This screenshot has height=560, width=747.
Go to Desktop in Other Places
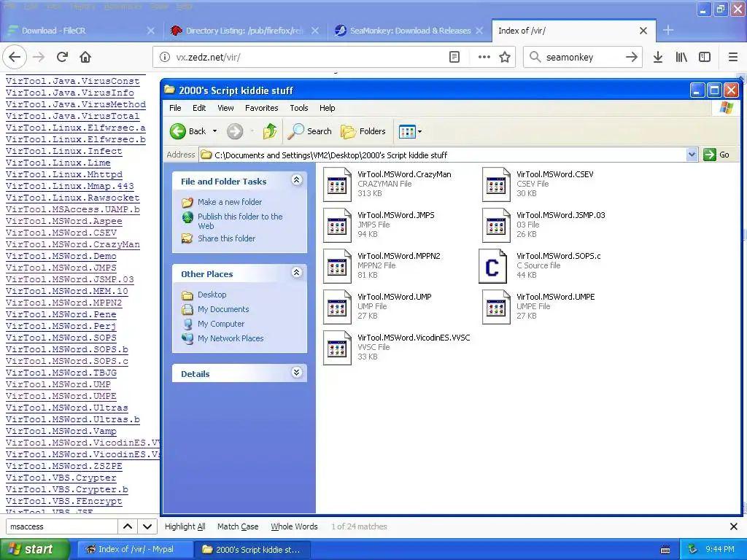(212, 295)
